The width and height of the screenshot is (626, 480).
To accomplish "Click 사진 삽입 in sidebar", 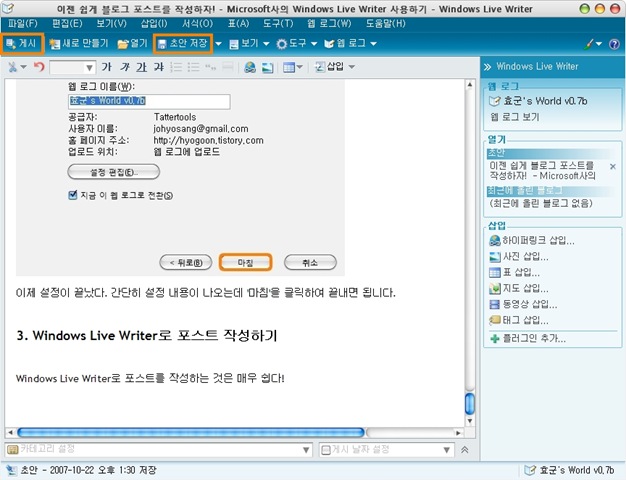I will (519, 256).
